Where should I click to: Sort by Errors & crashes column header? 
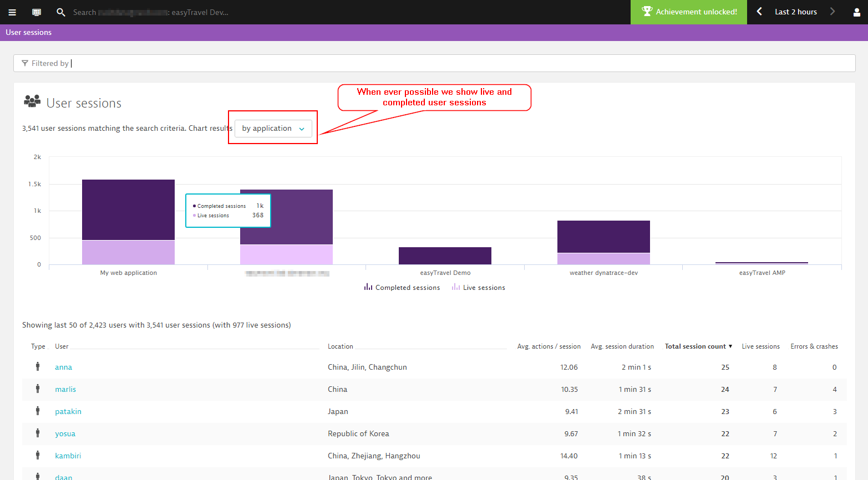coord(814,346)
